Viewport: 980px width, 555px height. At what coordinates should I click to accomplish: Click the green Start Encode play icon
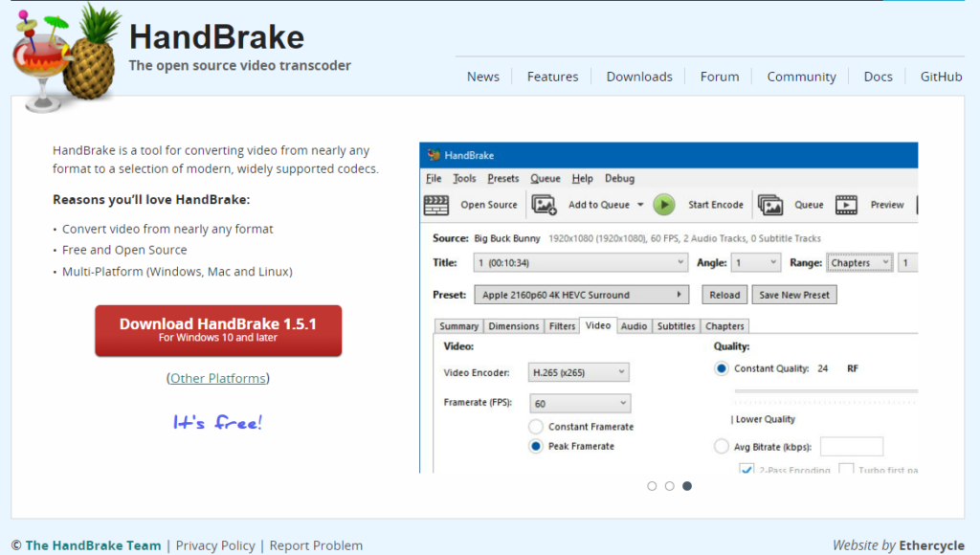664,205
